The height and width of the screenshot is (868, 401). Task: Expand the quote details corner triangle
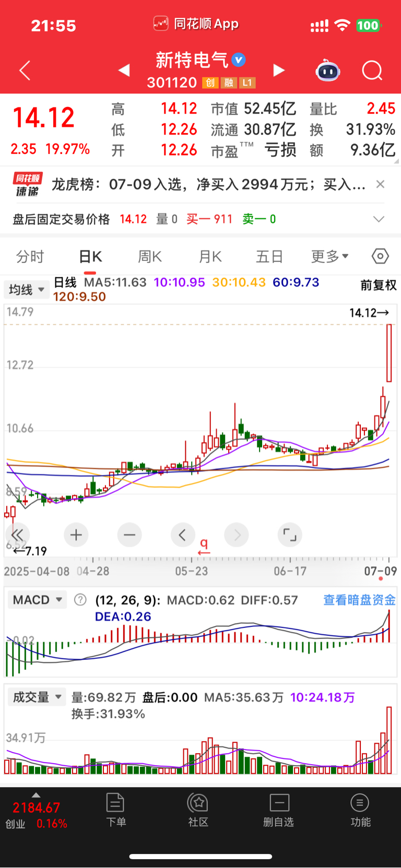397,162
